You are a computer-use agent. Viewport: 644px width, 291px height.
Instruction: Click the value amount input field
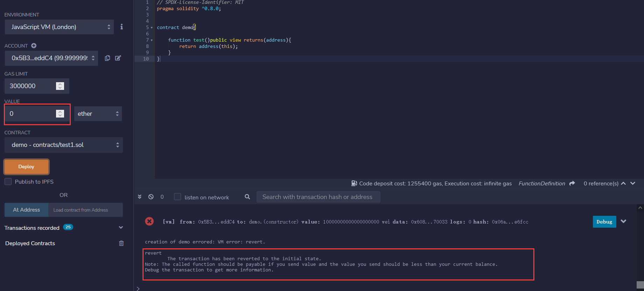click(x=37, y=114)
